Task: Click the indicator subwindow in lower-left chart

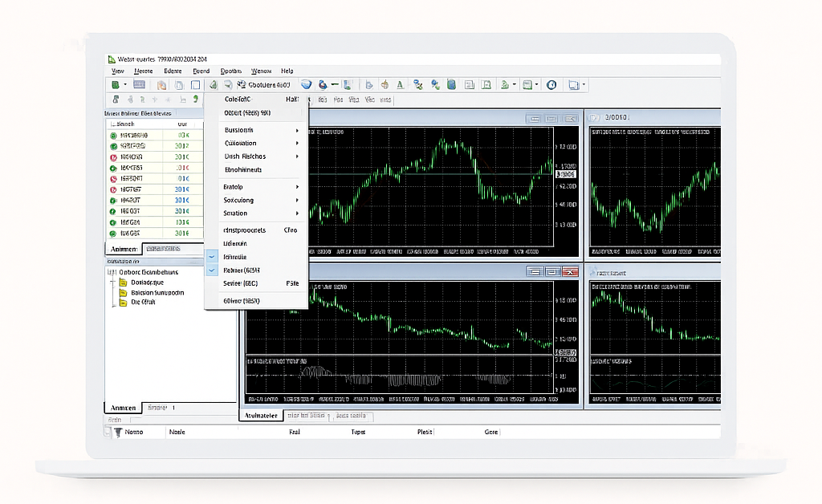Action: click(x=400, y=375)
